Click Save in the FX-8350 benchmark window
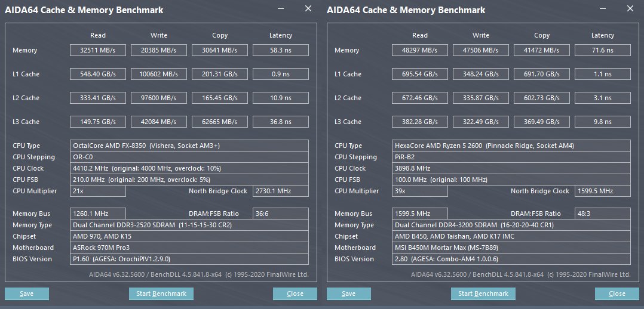The height and width of the screenshot is (309, 644). [x=27, y=293]
